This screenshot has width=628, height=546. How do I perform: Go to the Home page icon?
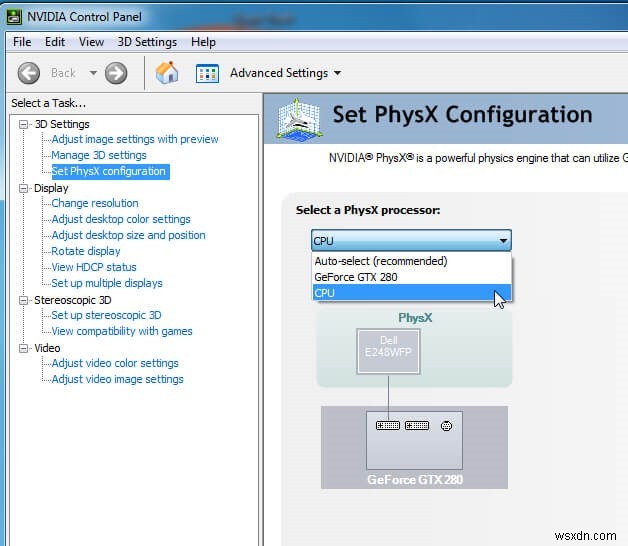(x=167, y=73)
